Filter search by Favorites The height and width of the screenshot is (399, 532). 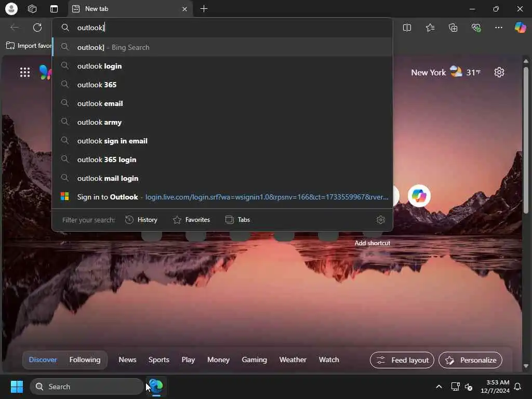coord(191,220)
